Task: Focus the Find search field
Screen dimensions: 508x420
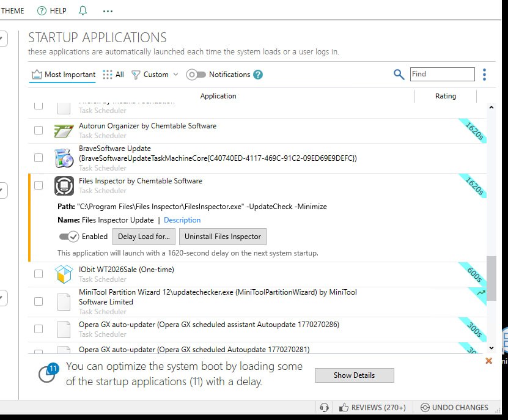Action: (x=442, y=74)
